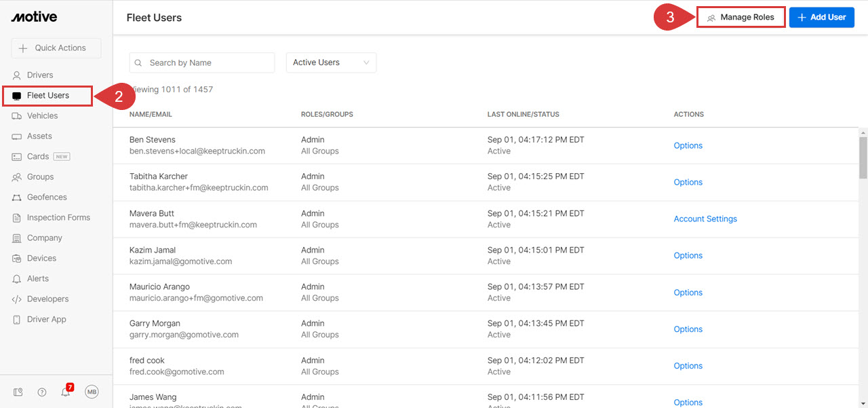
Task: Go to the Fleet Users page
Action: coord(47,96)
